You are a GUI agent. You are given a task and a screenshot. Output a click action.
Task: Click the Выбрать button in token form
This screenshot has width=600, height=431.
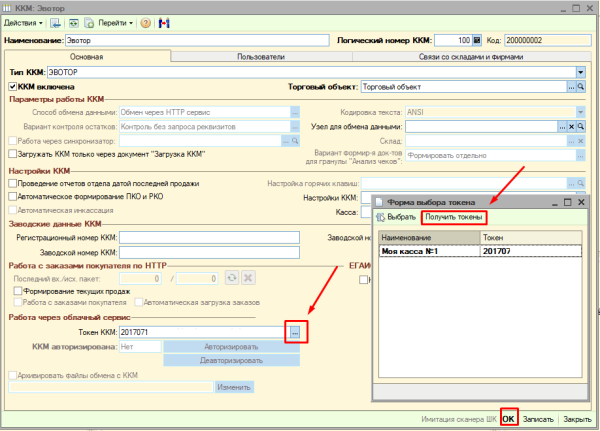click(x=396, y=217)
